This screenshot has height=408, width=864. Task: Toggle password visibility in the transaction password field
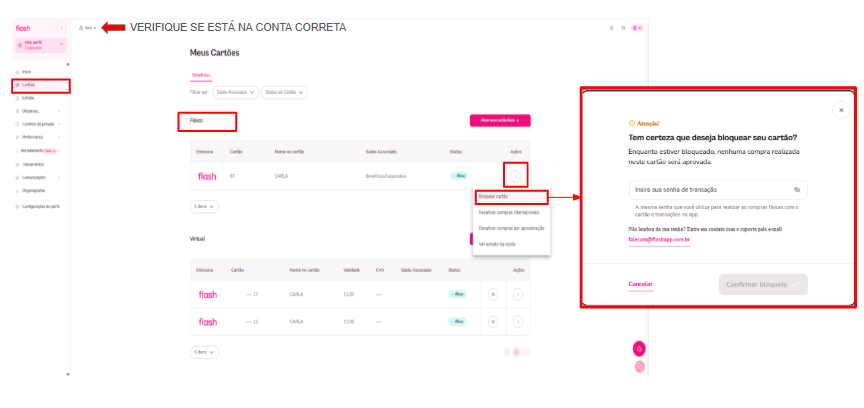(797, 190)
